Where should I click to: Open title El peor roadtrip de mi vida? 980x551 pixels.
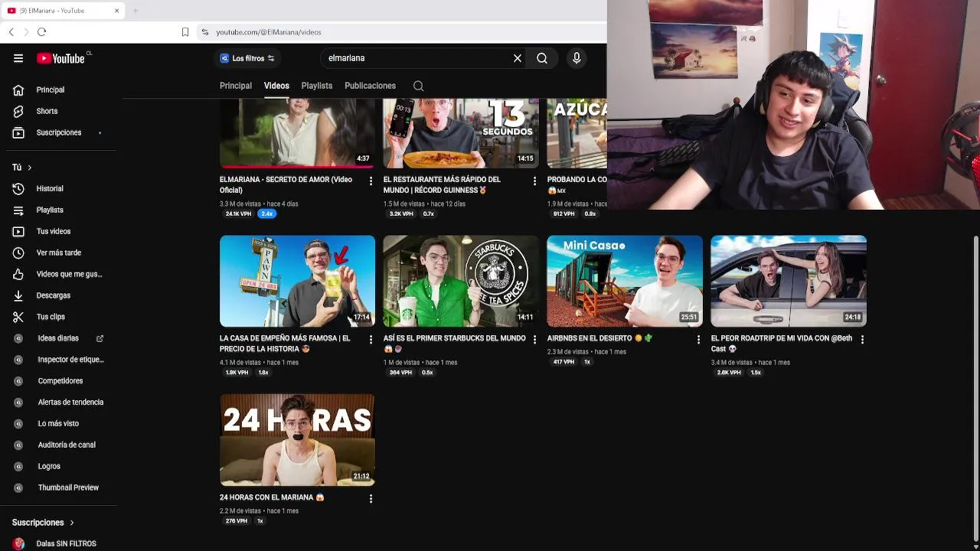coord(782,344)
